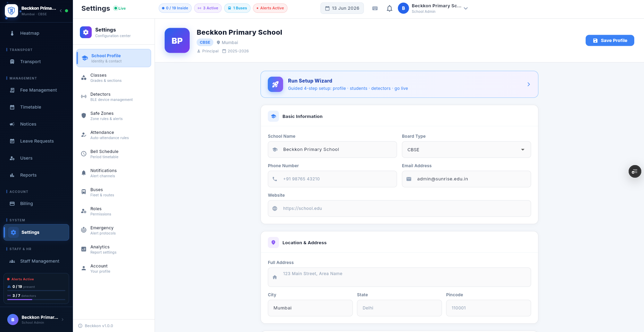Click the Settings gear icon in the left sidebar
The image size is (644, 332).
14,232
